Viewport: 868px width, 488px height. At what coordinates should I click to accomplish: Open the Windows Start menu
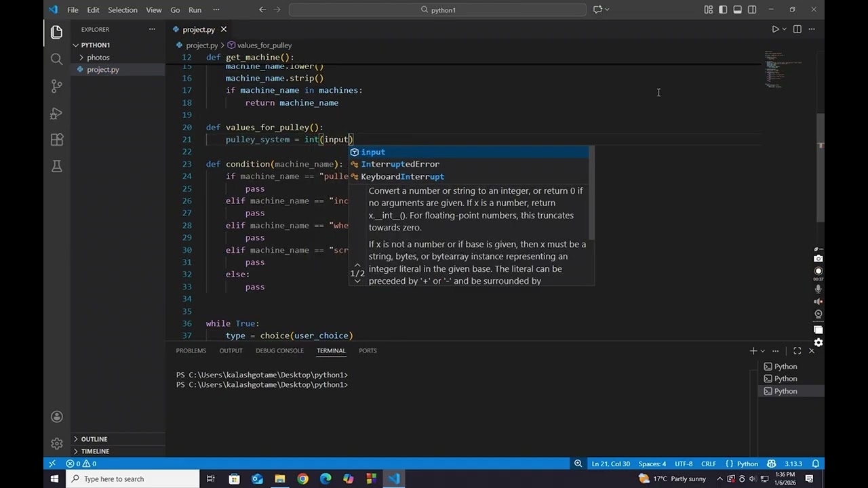(54, 479)
